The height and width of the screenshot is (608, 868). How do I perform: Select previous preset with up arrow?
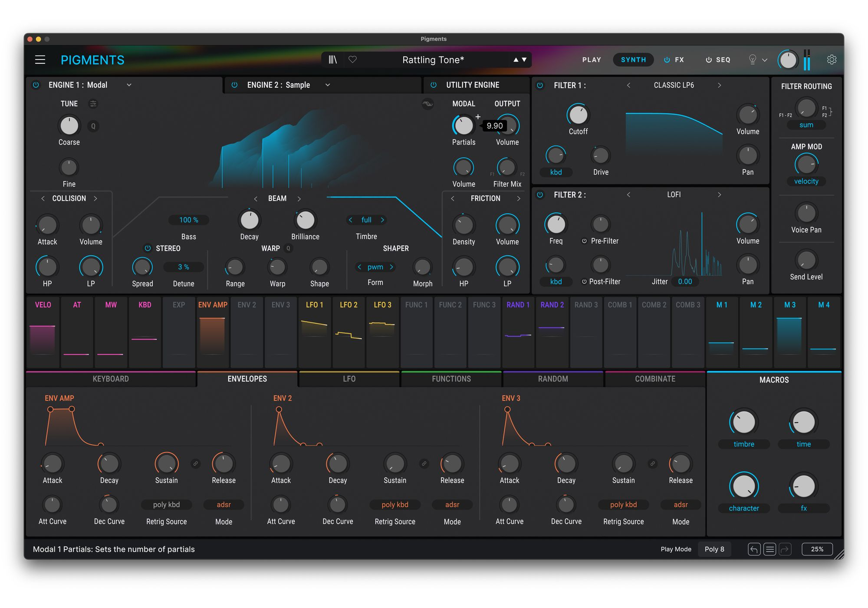[516, 59]
